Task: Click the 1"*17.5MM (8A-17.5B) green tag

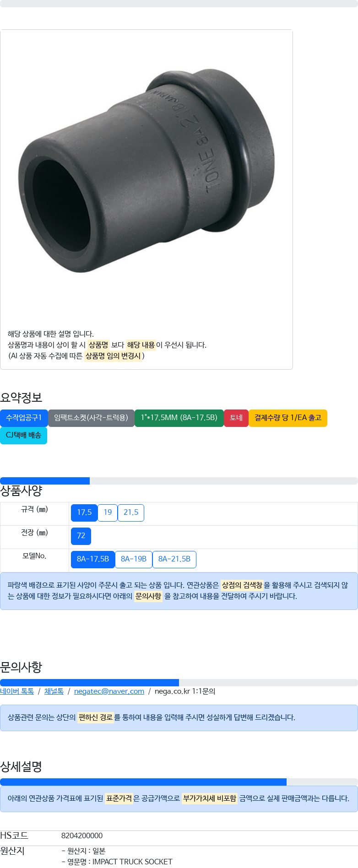Action: 179,418
